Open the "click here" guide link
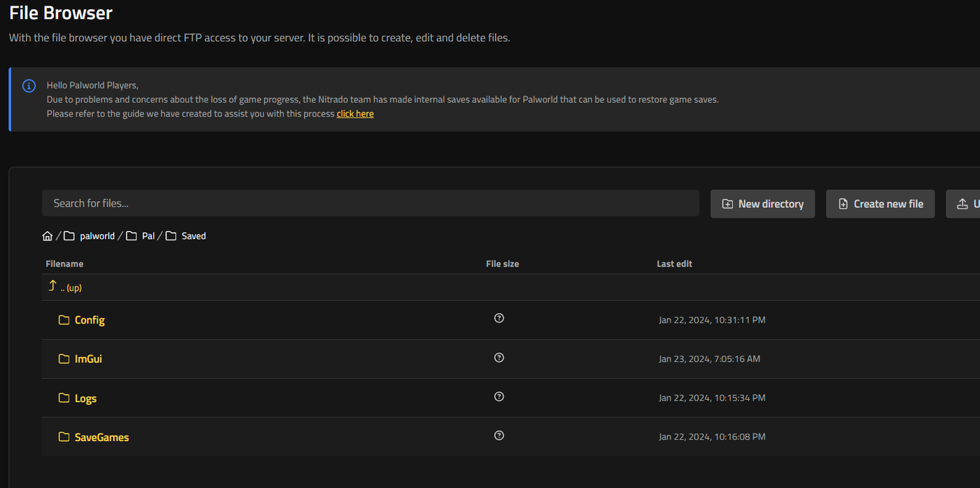980x488 pixels. 355,113
